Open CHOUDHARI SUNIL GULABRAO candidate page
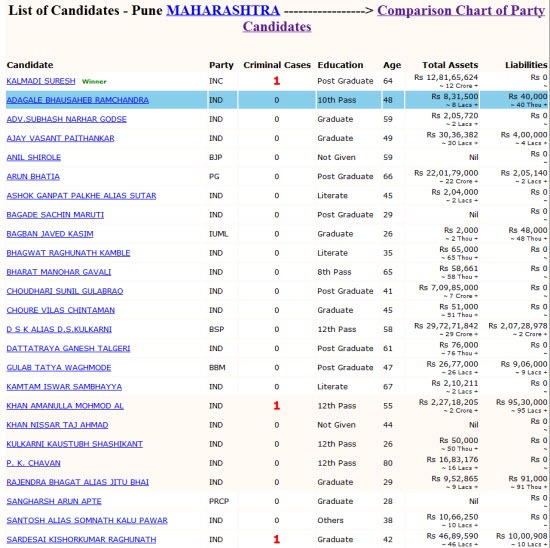This screenshot has width=550, height=548. (x=65, y=291)
